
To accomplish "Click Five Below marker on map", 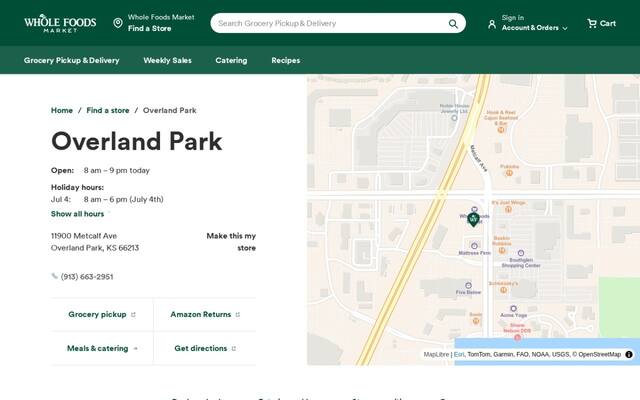I will 469,285.
